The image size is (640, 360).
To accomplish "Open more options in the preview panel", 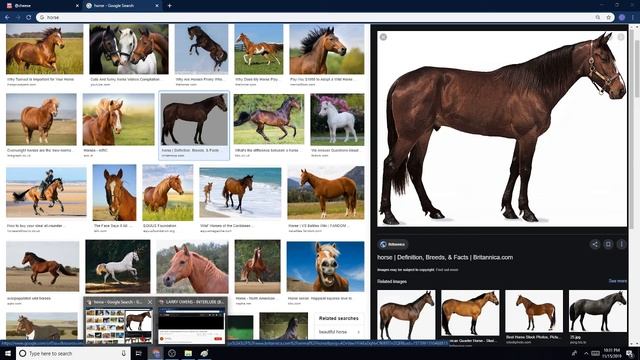I will 621,244.
